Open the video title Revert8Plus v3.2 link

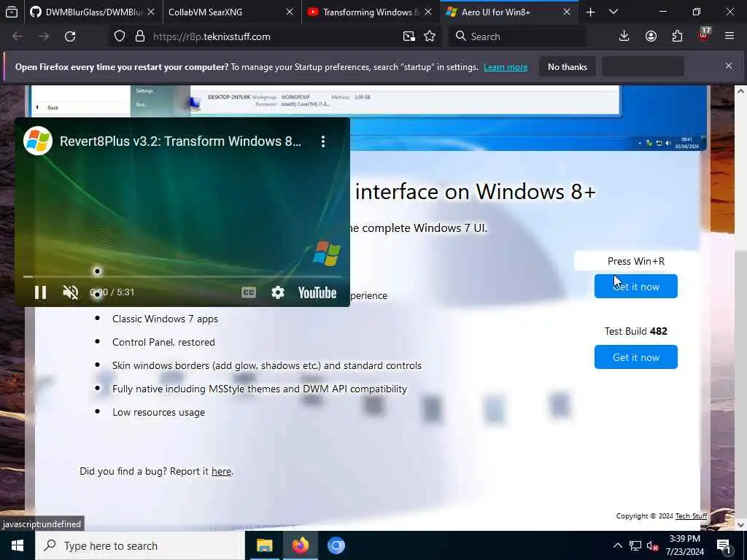coord(180,141)
